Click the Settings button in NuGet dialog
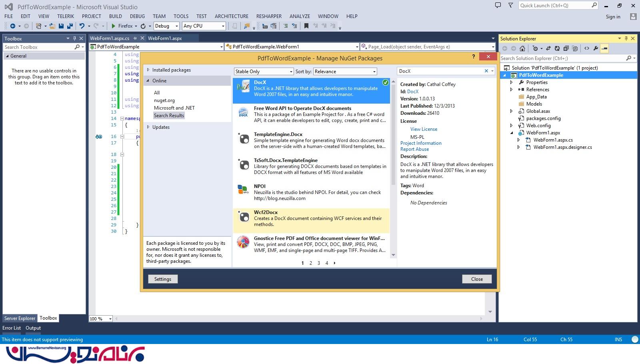 (163, 279)
